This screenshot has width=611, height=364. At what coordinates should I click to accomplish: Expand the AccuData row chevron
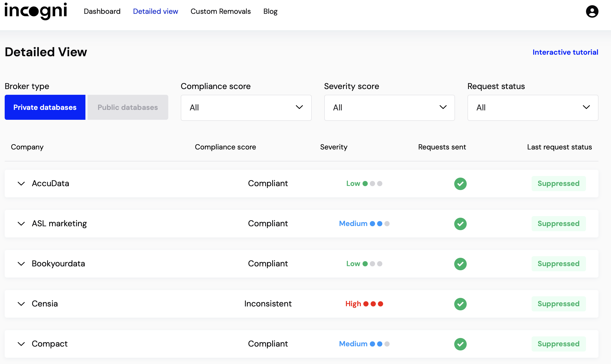[x=21, y=184]
